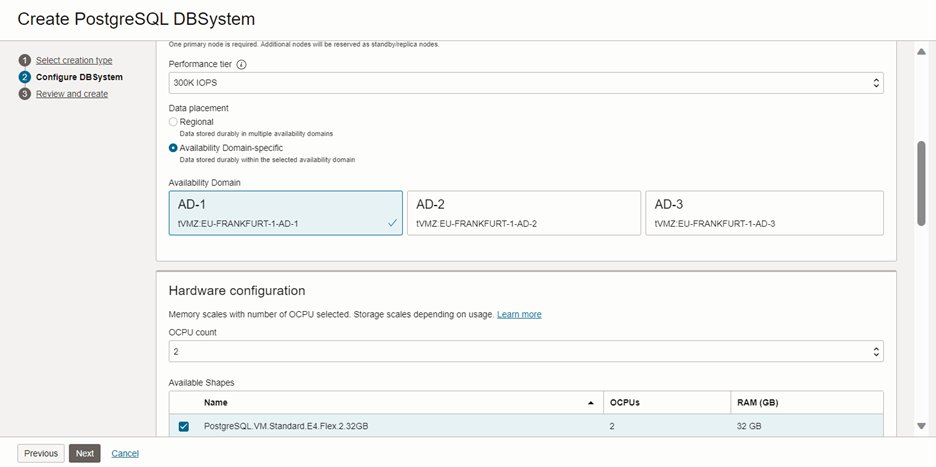Choose the AD-3 availability domain card
This screenshot has height=467, width=936.
pos(764,213)
